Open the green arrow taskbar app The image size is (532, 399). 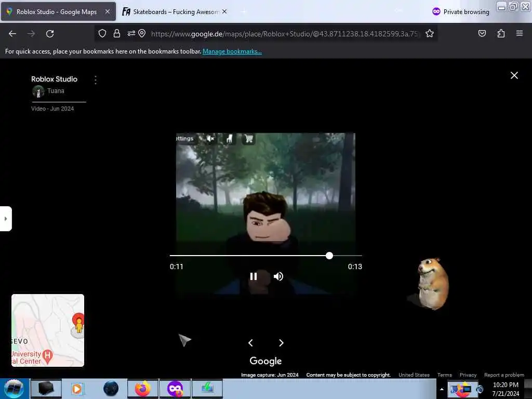coord(207,389)
